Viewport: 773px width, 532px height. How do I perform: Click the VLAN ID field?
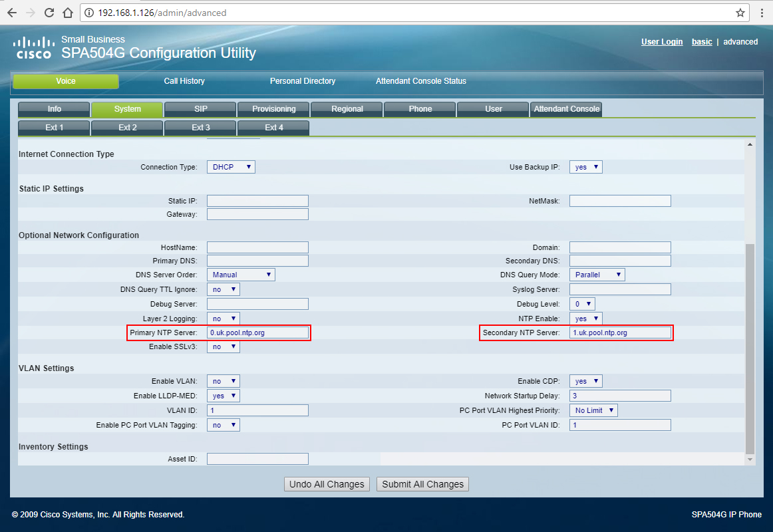[257, 410]
